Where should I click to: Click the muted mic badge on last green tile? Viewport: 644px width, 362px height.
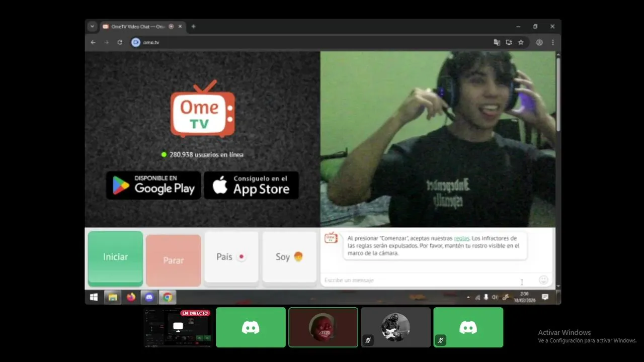(441, 340)
